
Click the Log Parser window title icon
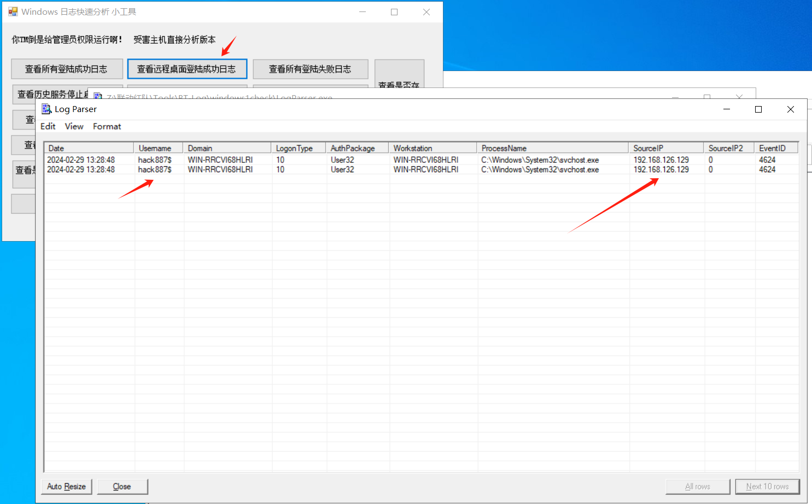(46, 109)
